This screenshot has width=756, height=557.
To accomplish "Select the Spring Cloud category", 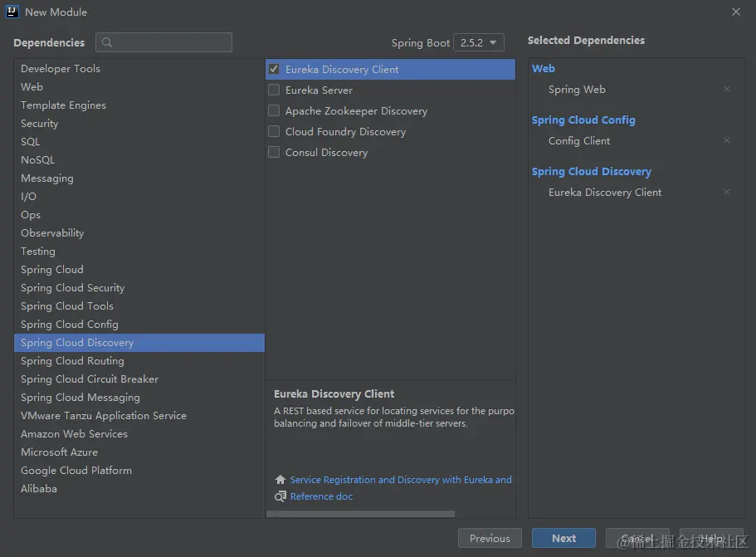I will (x=139, y=270).
